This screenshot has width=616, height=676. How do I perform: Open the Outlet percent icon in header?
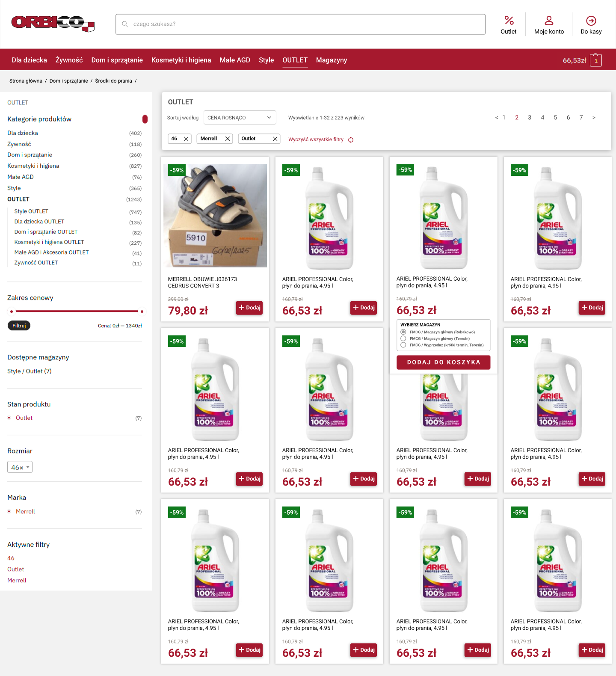509,21
